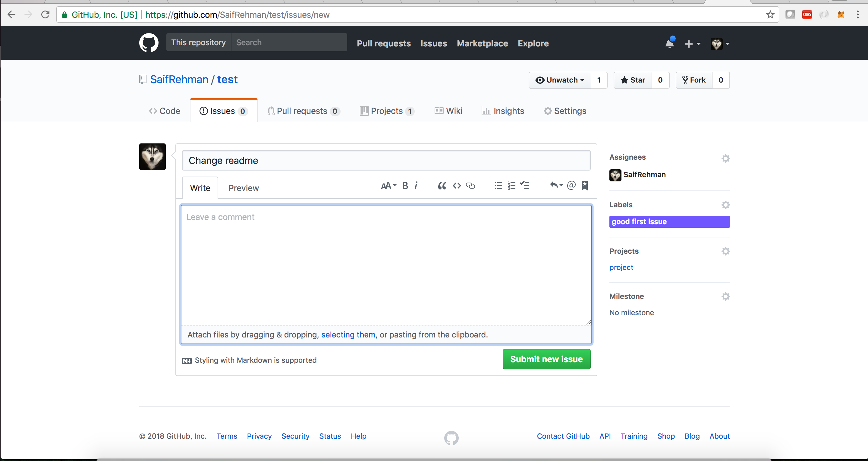Viewport: 868px width, 461px height.
Task: Insert a quote using the toolbar icon
Action: (442, 185)
